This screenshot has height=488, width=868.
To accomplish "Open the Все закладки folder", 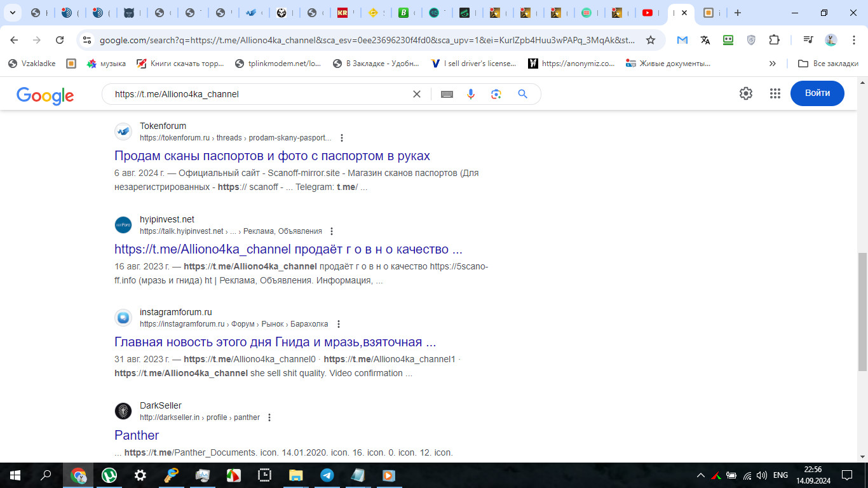I will pos(828,64).
